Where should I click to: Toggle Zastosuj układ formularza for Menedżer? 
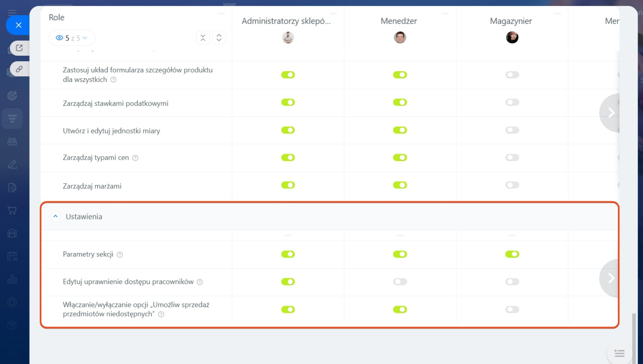click(x=400, y=75)
